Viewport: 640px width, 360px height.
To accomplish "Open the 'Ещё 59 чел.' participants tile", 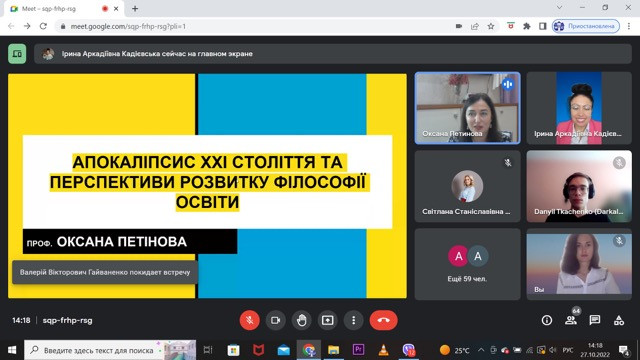I will click(467, 264).
